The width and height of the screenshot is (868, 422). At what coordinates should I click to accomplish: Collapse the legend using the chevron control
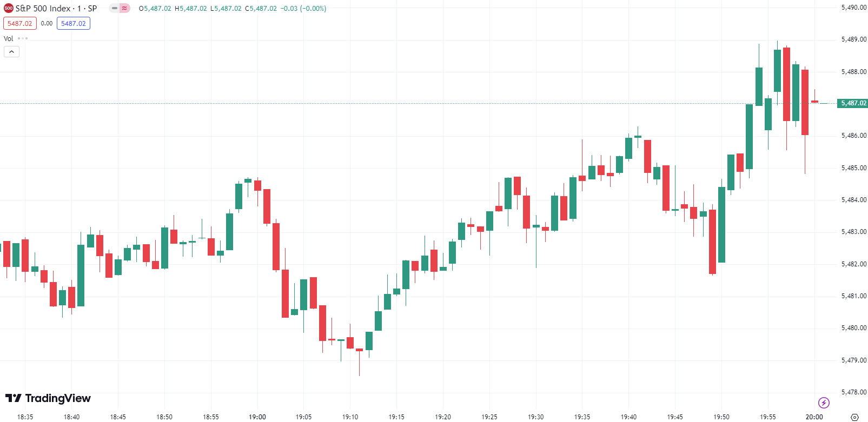pyautogui.click(x=11, y=51)
